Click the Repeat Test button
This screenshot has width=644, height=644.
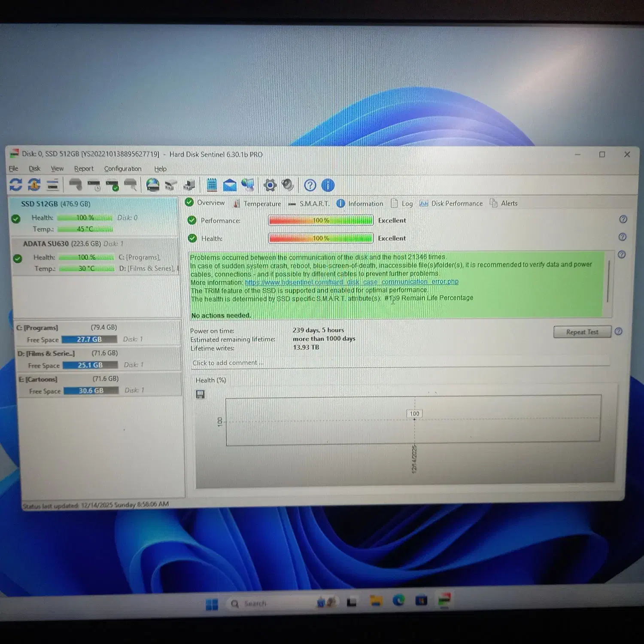[582, 332]
